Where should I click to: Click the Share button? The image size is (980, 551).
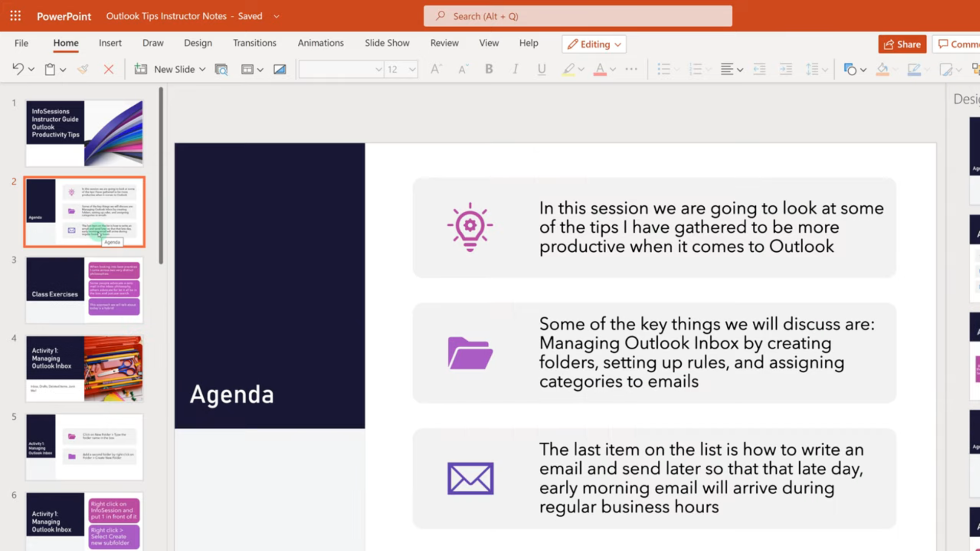902,44
